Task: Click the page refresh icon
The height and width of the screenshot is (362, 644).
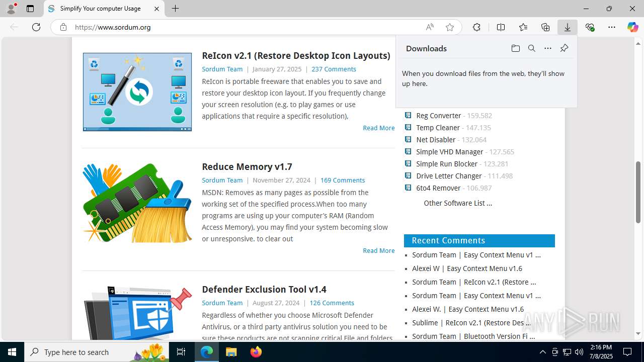Action: (x=36, y=27)
